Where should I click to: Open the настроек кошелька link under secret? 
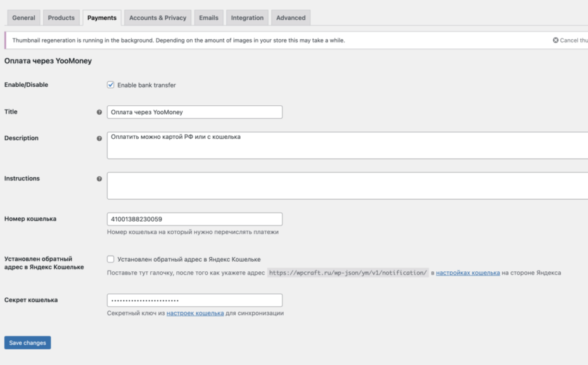pos(195,313)
